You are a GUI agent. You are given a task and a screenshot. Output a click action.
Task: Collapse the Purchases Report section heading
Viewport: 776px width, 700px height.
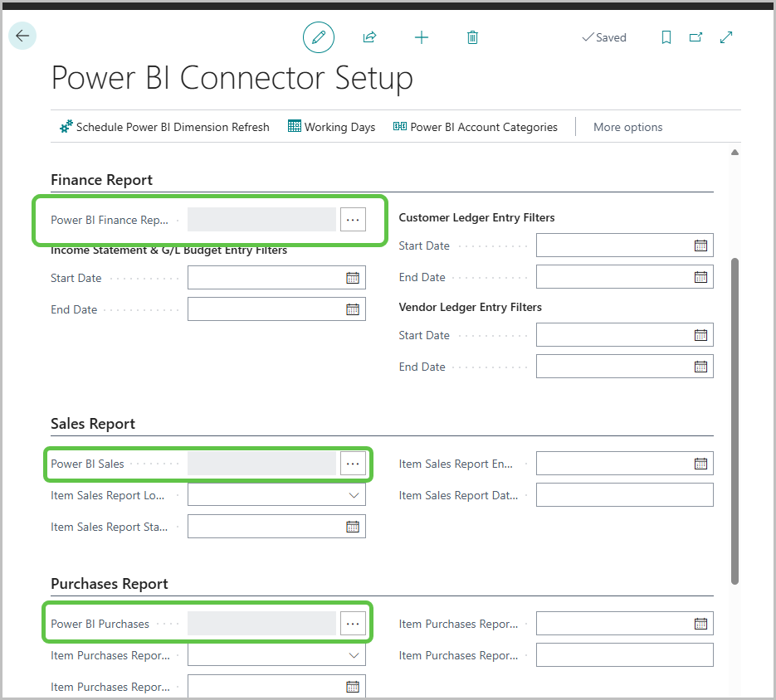click(110, 584)
